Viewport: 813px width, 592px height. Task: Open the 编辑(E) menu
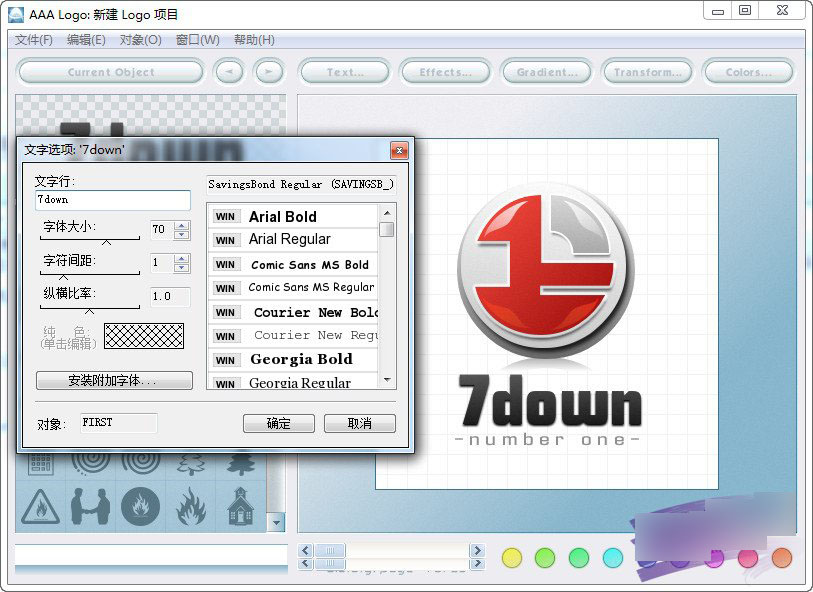pos(87,40)
